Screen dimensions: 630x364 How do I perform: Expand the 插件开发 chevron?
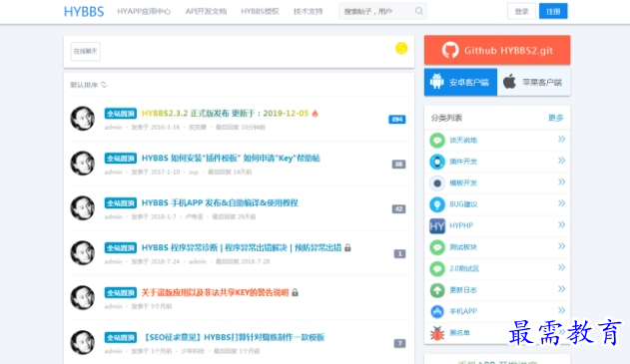point(561,161)
